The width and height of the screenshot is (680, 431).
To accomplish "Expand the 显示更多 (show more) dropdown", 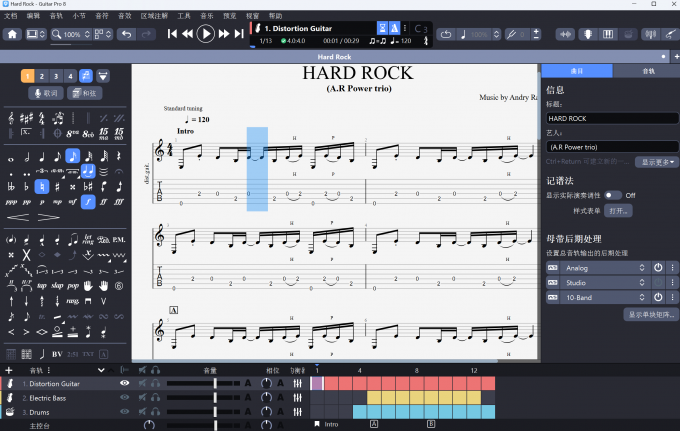I will pos(658,162).
